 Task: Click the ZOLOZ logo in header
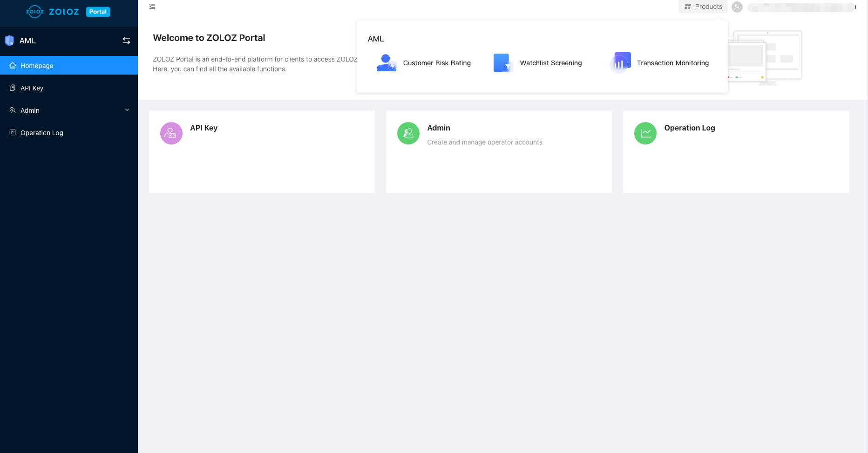tap(52, 12)
